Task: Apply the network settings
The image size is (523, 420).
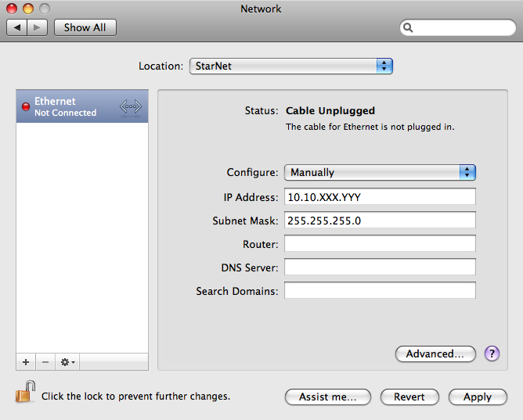Action: pos(478,397)
